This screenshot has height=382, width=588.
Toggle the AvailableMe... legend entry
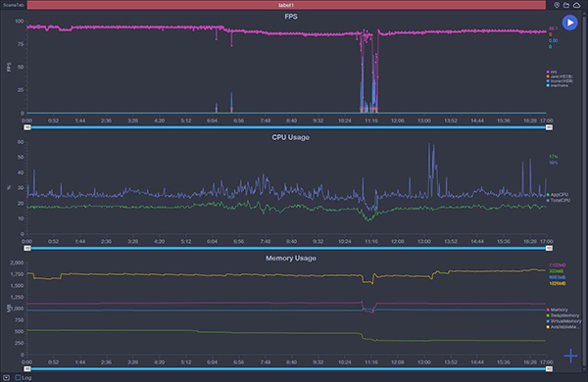pyautogui.click(x=563, y=327)
